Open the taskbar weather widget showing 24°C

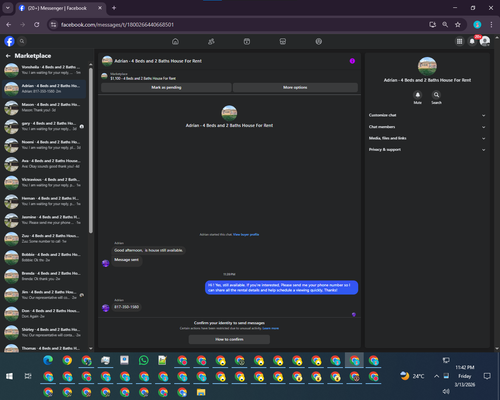[412, 376]
